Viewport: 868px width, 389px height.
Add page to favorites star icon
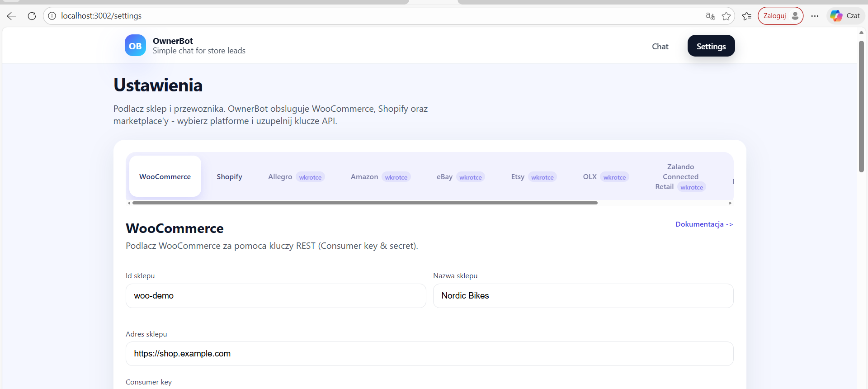[726, 16]
